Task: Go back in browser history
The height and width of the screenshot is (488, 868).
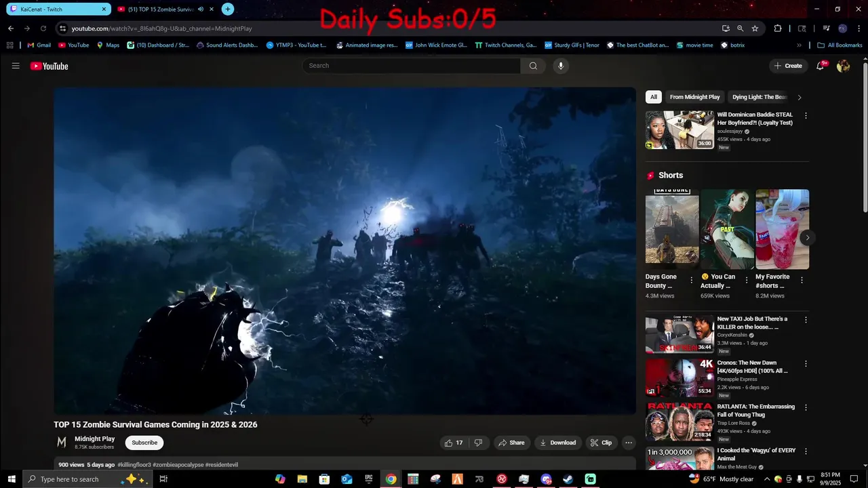Action: [11, 28]
